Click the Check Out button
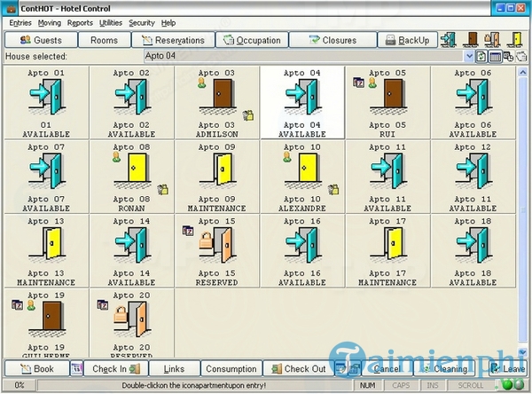Screen dimensions: 532x394 (x=299, y=368)
